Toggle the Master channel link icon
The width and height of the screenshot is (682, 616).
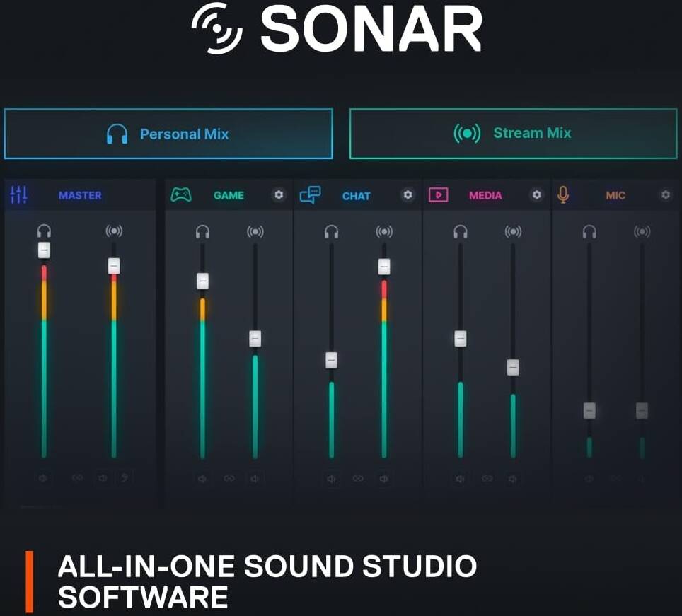77,478
